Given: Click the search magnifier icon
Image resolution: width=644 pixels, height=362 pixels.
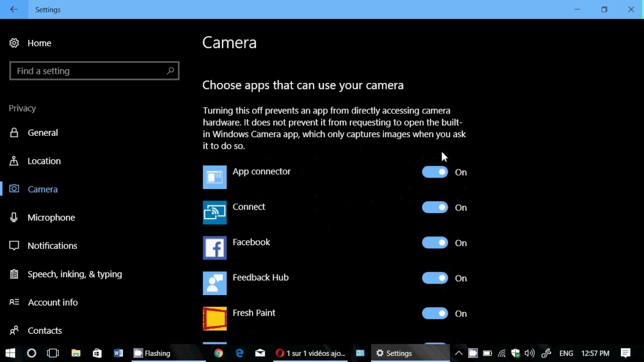Looking at the screenshot, I should click(170, 71).
